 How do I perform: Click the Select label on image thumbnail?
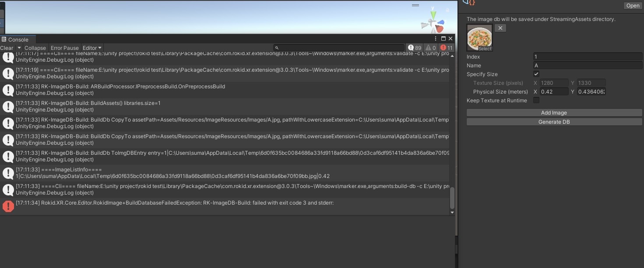485,49
